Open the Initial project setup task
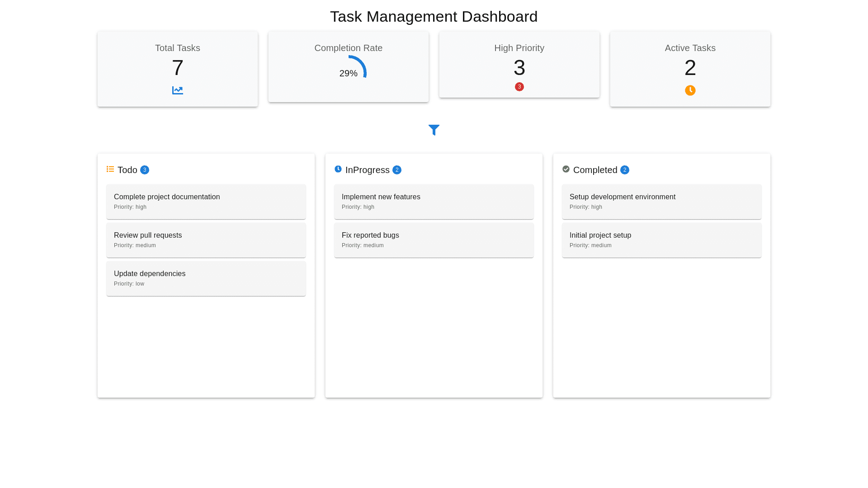The height and width of the screenshot is (488, 868). tap(661, 240)
